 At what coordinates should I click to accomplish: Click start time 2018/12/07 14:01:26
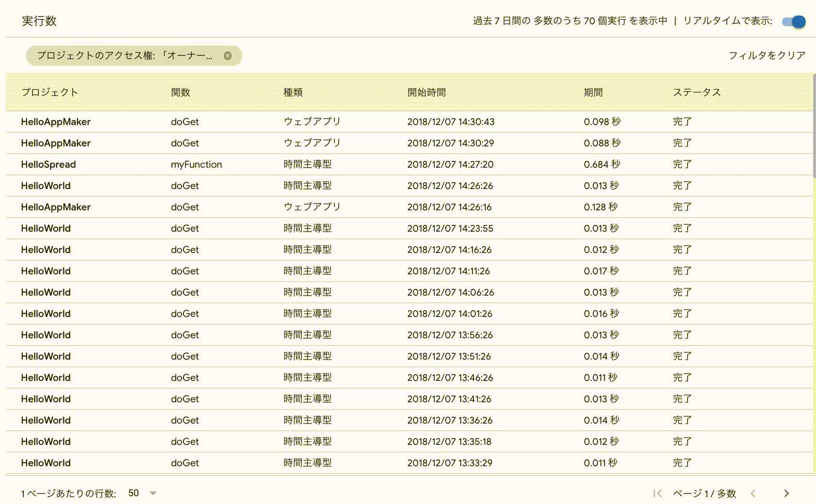pyautogui.click(x=450, y=314)
